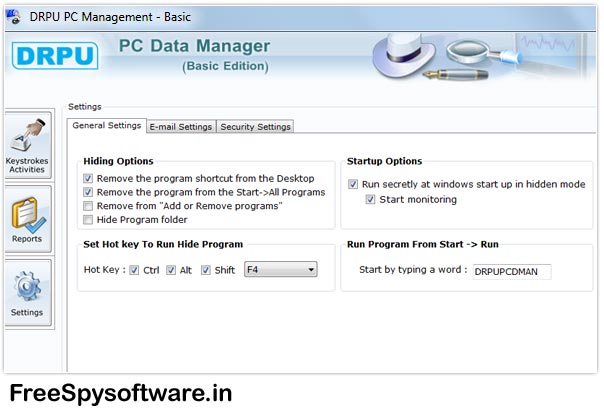The height and width of the screenshot is (412, 604).
Task: Uncheck the Ctrl hot key checkbox
Action: point(134,270)
